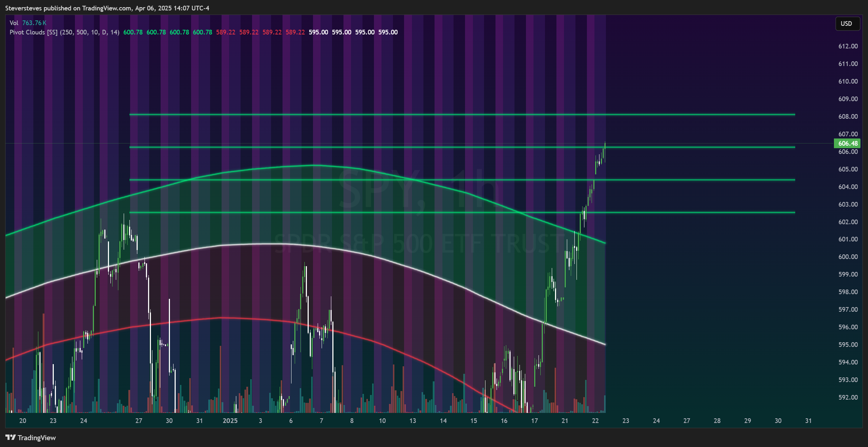The image size is (868, 447).
Task: Select the Pivot Clouds [SS] indicator legend
Action: tap(65, 32)
